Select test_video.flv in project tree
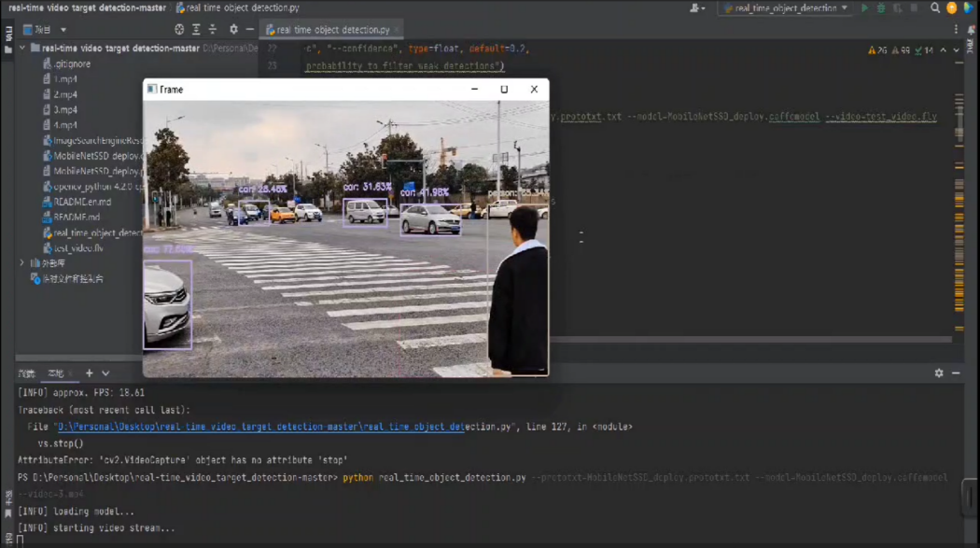 (73, 248)
